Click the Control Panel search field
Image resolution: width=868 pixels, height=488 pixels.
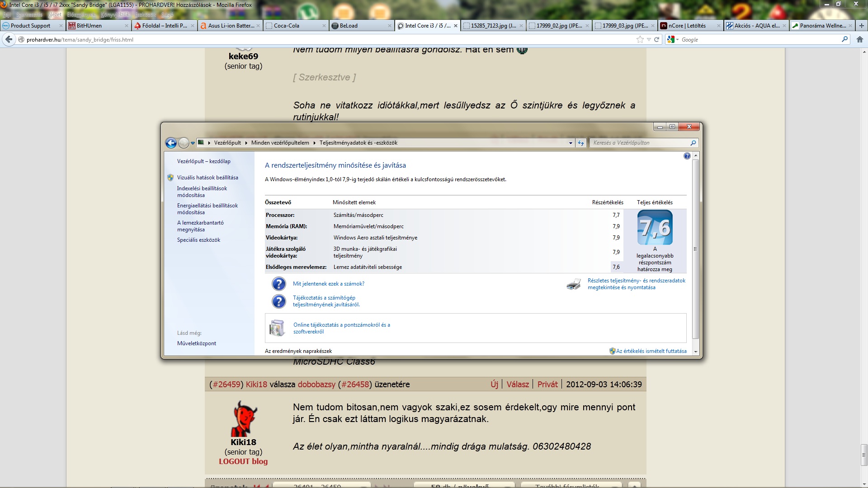point(640,143)
